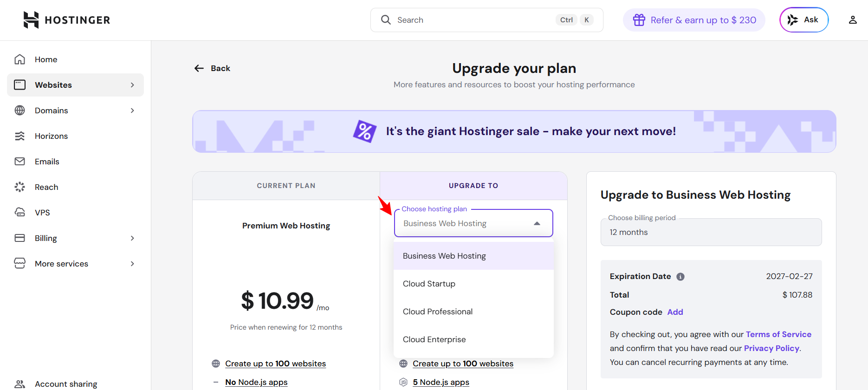Click upgrade plan Create up to 100 websites

pos(463,364)
